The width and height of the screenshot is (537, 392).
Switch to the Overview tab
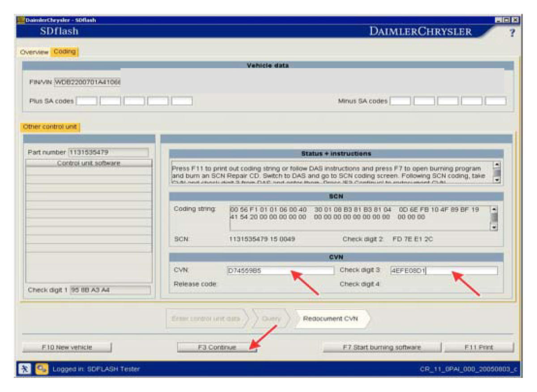[34, 52]
